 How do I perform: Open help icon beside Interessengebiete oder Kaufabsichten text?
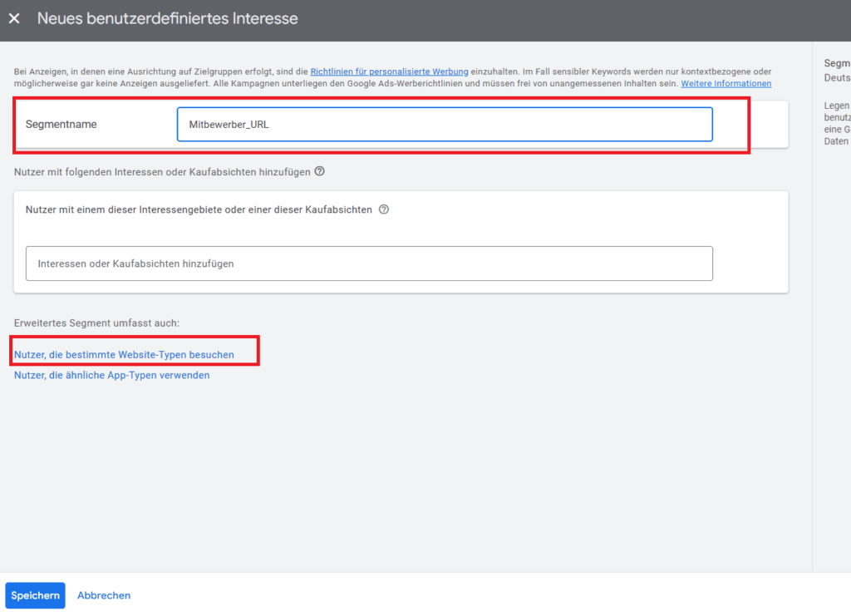pos(384,209)
